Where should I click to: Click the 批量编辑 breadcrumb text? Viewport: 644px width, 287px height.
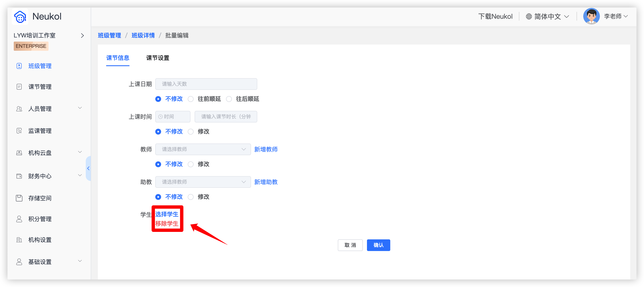pyautogui.click(x=177, y=36)
